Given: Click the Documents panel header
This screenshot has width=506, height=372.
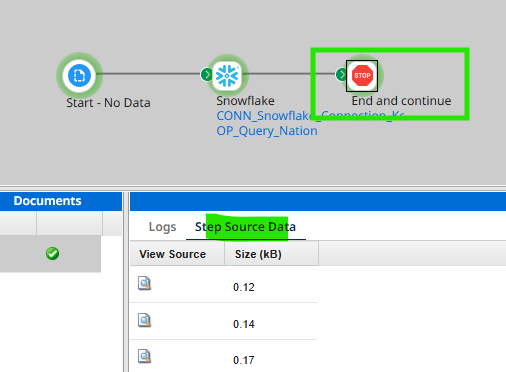Looking at the screenshot, I should (61, 201).
